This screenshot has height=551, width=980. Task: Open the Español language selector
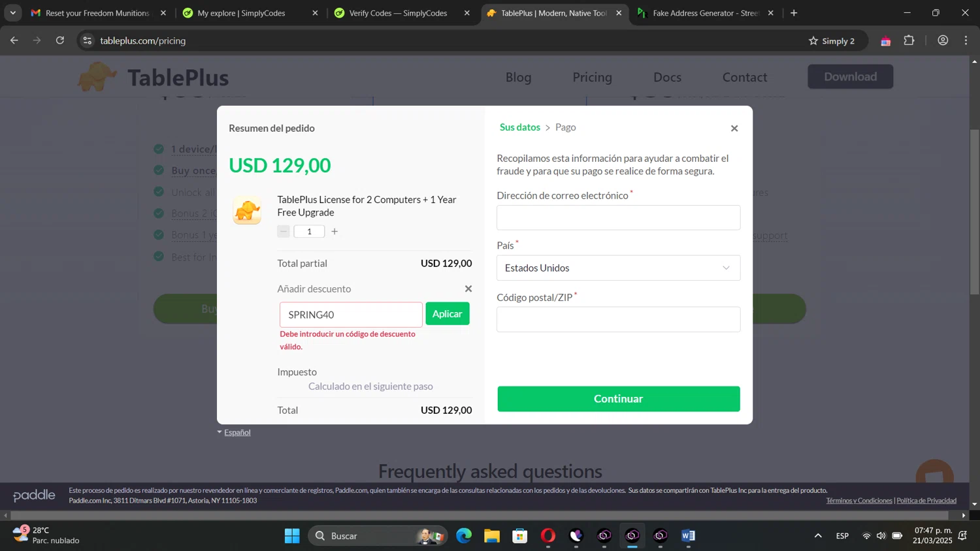[234, 432]
